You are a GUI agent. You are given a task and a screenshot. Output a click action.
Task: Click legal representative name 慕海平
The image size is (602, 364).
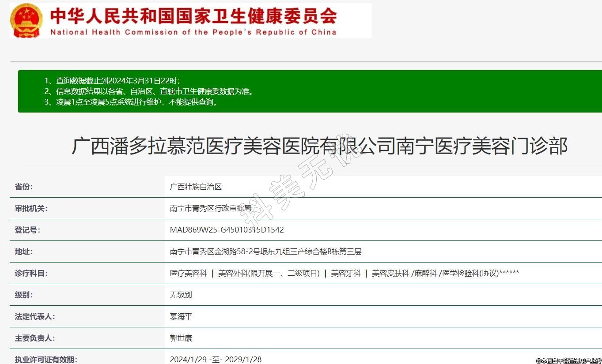pos(181,316)
